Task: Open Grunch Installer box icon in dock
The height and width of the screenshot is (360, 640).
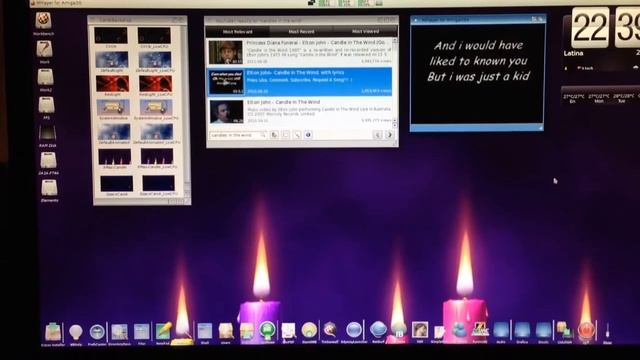Action: point(53,333)
